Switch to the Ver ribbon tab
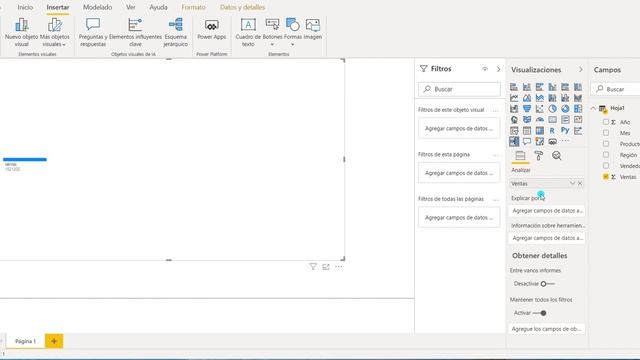Screen dimensions: 640x360 click(x=131, y=7)
